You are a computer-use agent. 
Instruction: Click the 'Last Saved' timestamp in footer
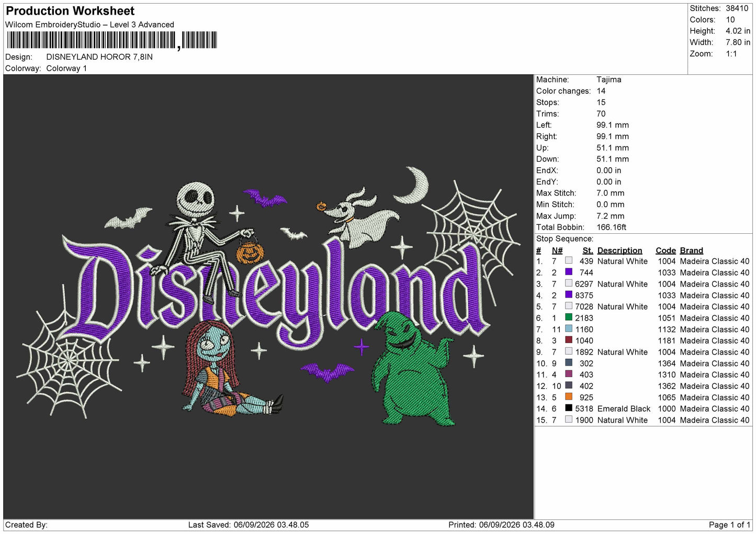249,525
